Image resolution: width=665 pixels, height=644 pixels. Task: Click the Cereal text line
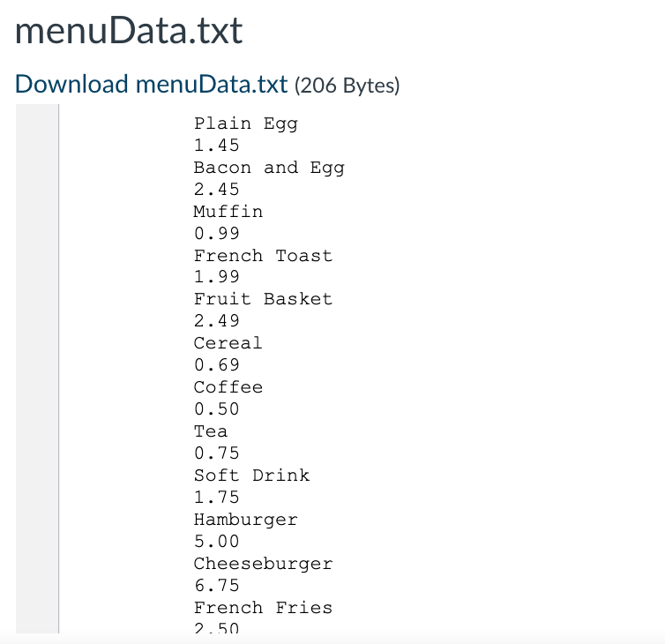tap(228, 343)
